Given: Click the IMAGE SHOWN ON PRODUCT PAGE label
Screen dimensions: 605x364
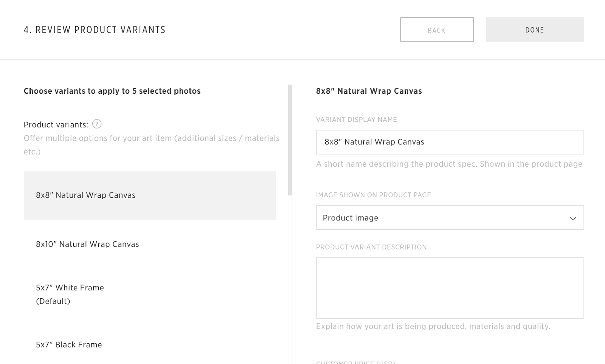Looking at the screenshot, I should point(373,195).
